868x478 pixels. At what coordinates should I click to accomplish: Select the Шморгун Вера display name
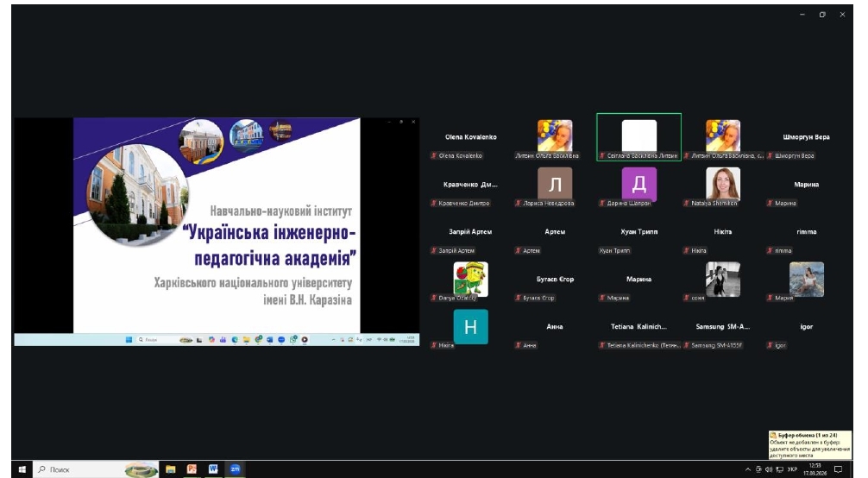[x=806, y=137]
